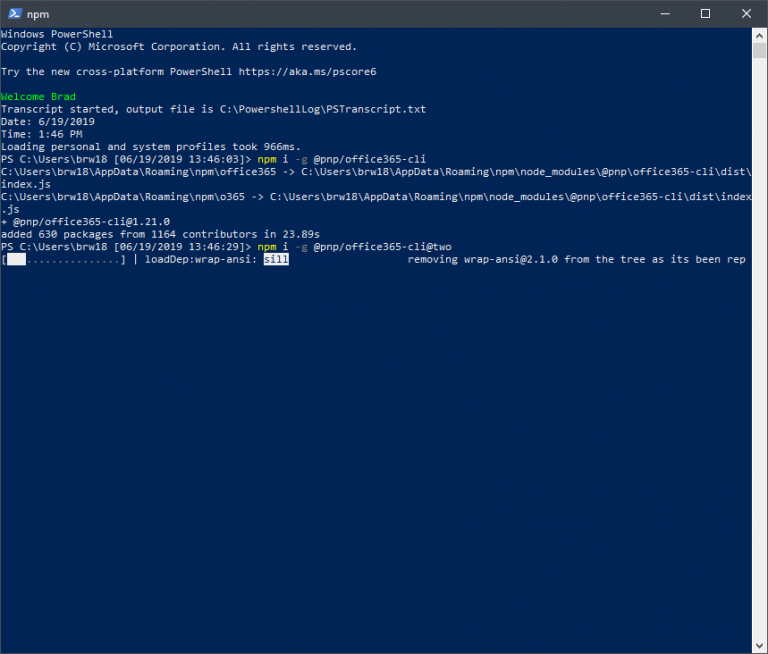768x654 pixels.
Task: Click the scrollbar down arrow
Action: tap(759, 646)
